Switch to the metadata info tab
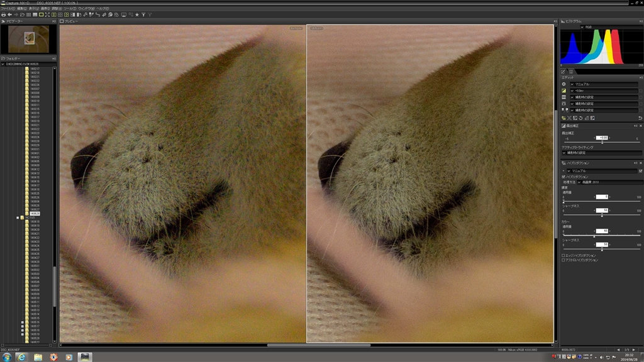The image size is (644, 362). (571, 72)
